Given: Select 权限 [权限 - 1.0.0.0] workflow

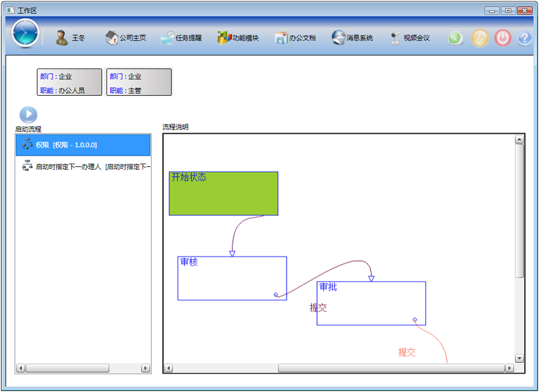Looking at the screenshot, I should click(83, 145).
